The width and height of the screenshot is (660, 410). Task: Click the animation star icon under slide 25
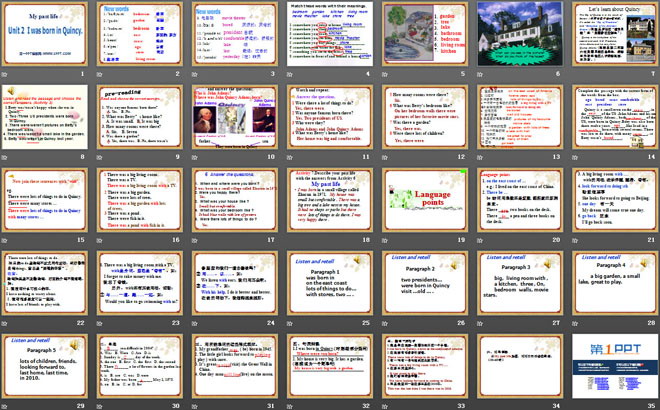(x=290, y=323)
